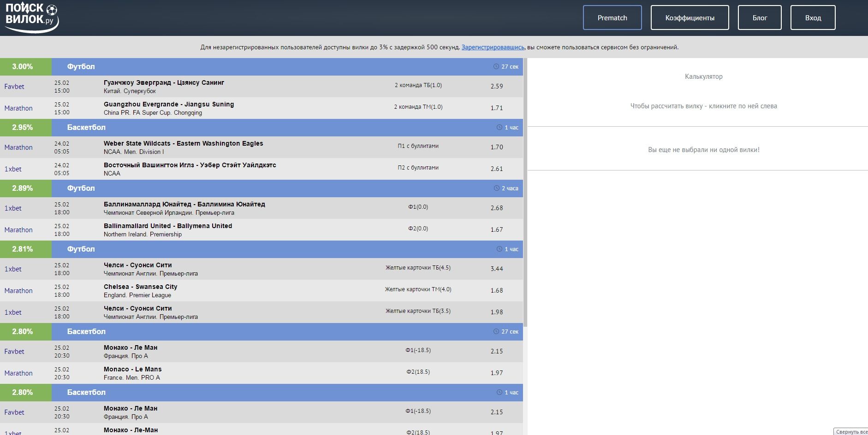Open the Блог page

point(760,18)
